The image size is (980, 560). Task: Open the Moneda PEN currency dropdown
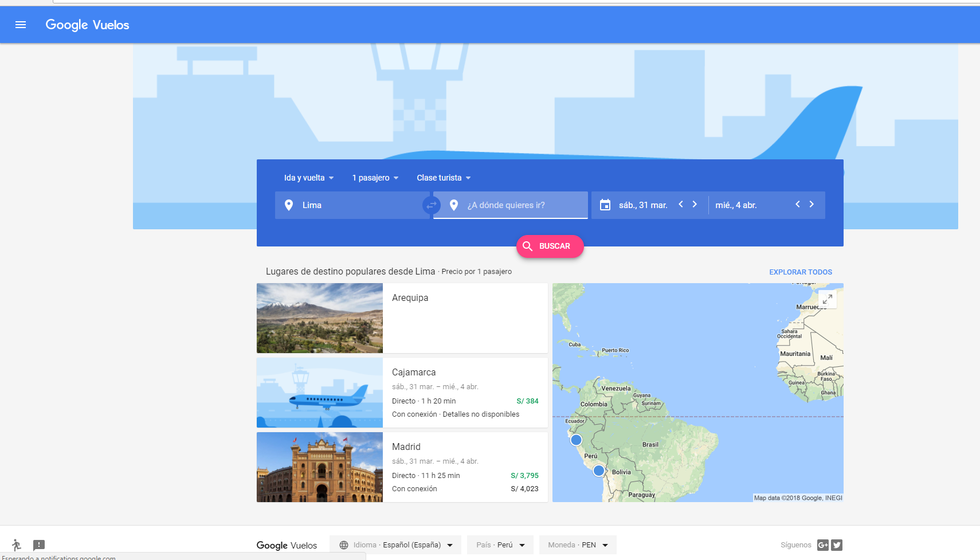[578, 545]
